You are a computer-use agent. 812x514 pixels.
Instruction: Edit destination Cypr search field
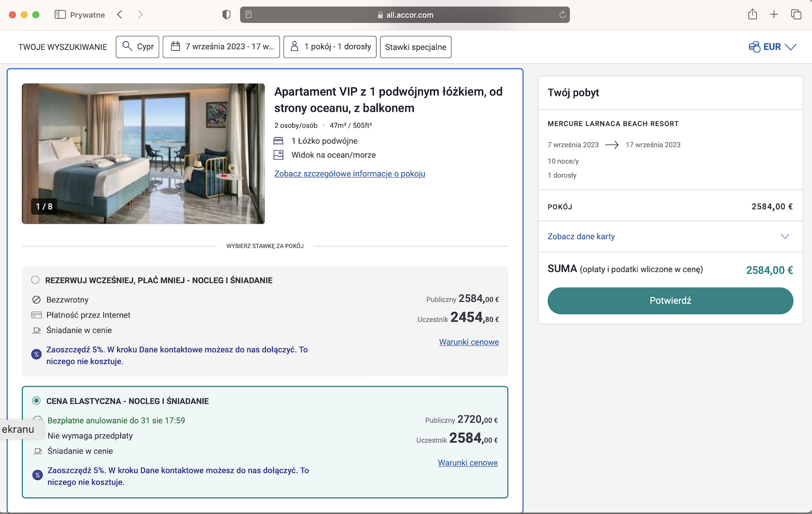point(138,47)
